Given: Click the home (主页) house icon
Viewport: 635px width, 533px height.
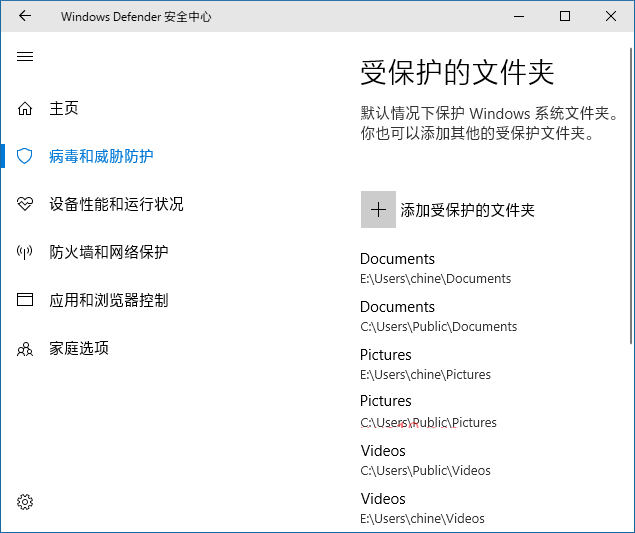Looking at the screenshot, I should tap(25, 108).
